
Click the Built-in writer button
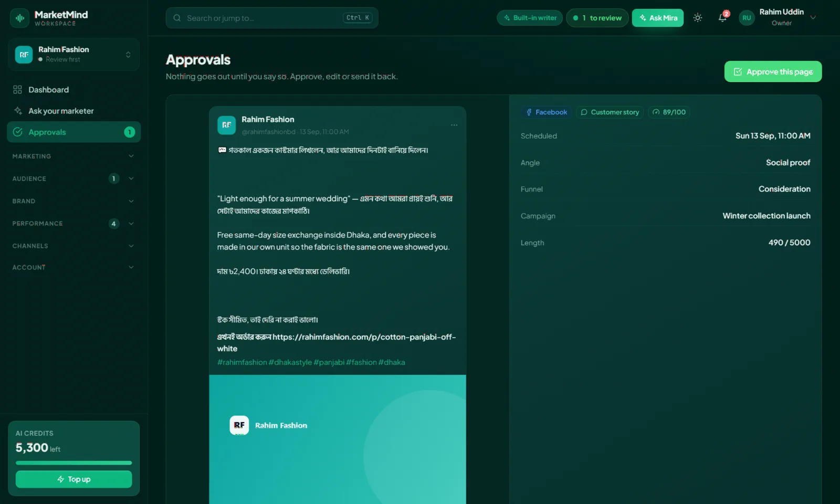[x=530, y=18]
